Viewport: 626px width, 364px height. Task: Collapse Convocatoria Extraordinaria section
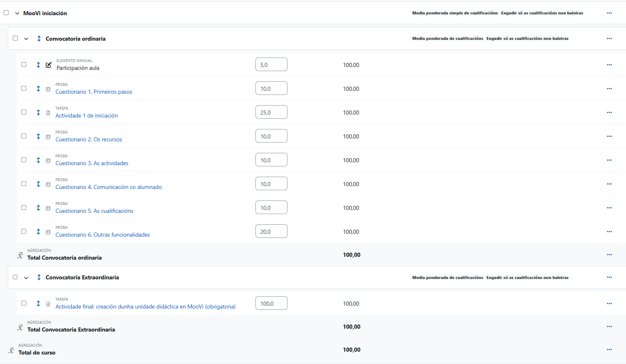(26, 278)
